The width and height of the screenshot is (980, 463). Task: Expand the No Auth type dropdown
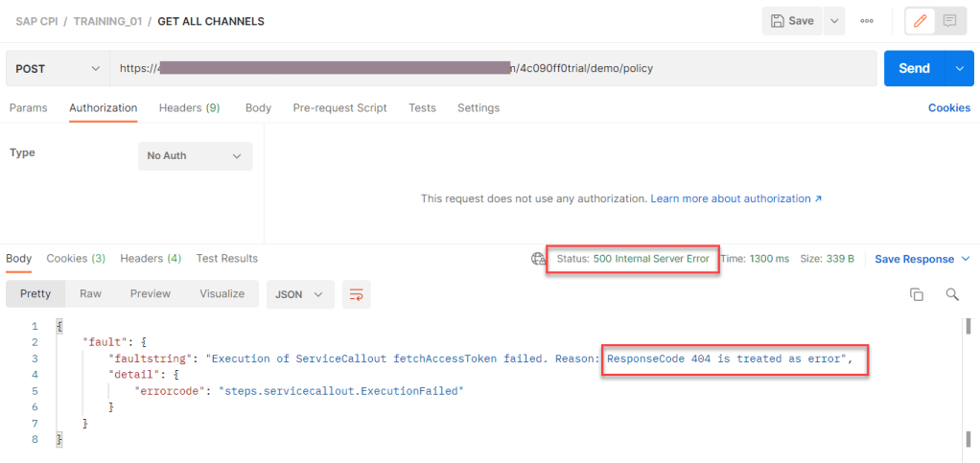click(x=195, y=155)
